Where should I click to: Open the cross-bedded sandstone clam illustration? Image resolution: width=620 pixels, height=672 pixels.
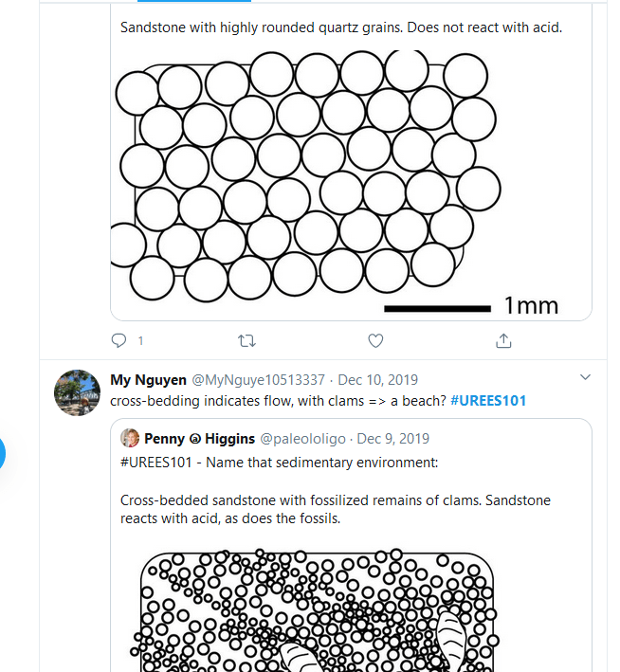319,611
